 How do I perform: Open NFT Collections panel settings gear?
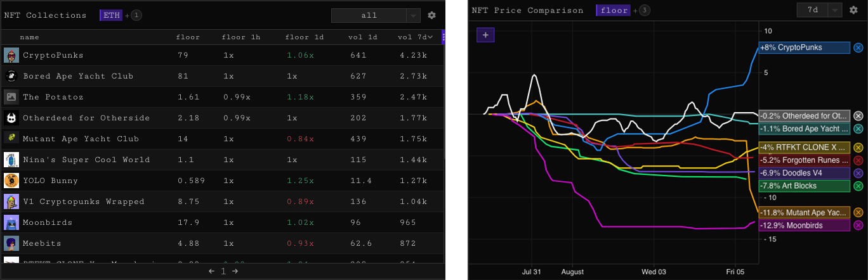[x=431, y=15]
